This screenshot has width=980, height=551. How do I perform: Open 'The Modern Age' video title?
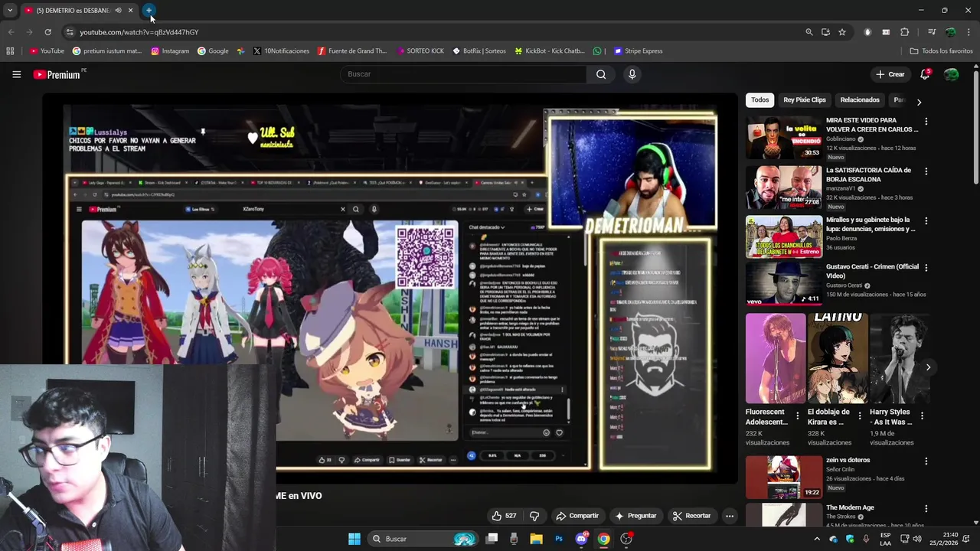[850, 507]
